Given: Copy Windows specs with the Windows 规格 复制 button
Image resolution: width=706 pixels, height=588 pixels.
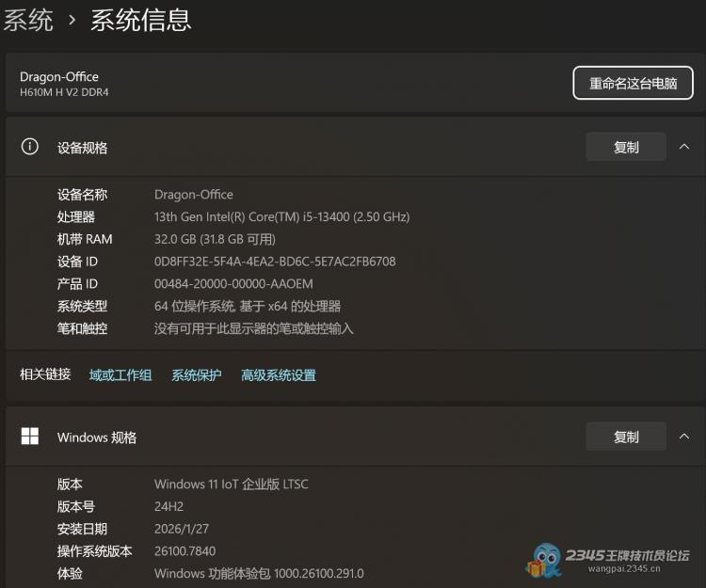Looking at the screenshot, I should [626, 437].
